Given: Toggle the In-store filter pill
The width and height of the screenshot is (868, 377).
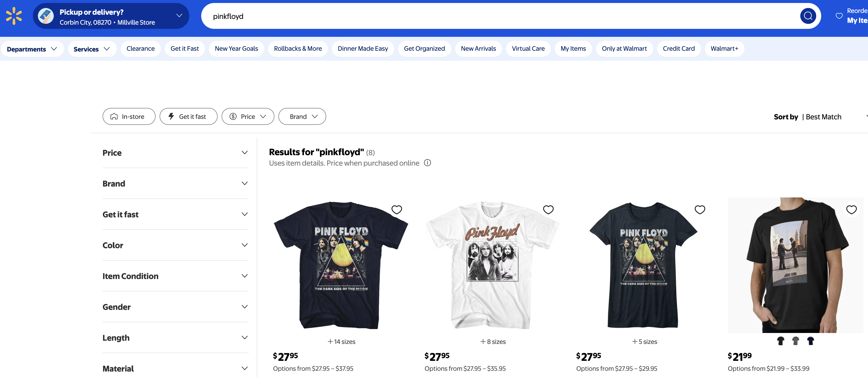Looking at the screenshot, I should pos(129,116).
